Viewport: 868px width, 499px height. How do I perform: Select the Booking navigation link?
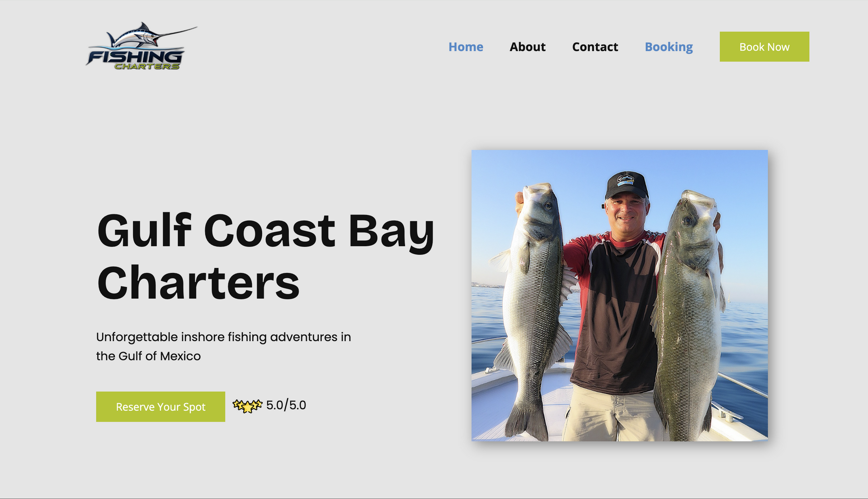point(669,47)
